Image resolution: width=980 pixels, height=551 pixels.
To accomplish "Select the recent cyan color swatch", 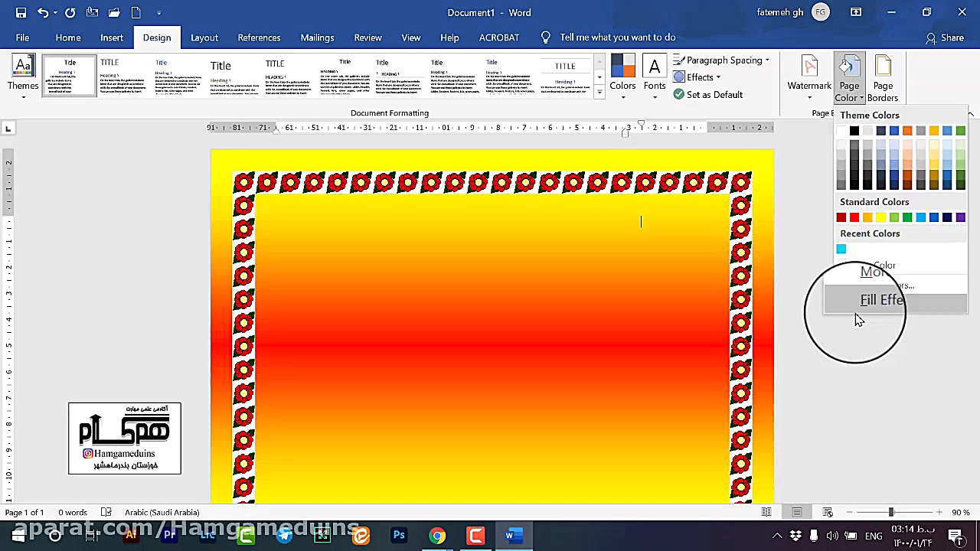I will pyautogui.click(x=841, y=249).
